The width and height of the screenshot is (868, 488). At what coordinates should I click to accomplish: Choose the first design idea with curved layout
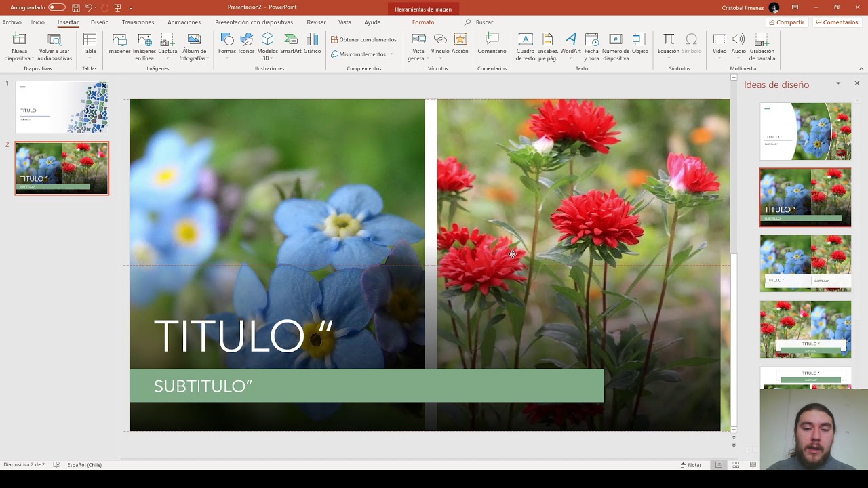pyautogui.click(x=806, y=131)
